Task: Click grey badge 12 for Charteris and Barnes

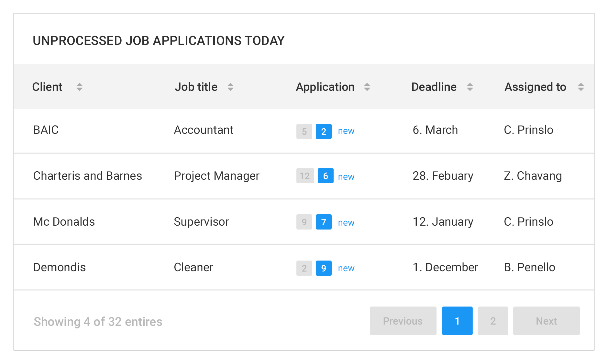Action: click(305, 176)
